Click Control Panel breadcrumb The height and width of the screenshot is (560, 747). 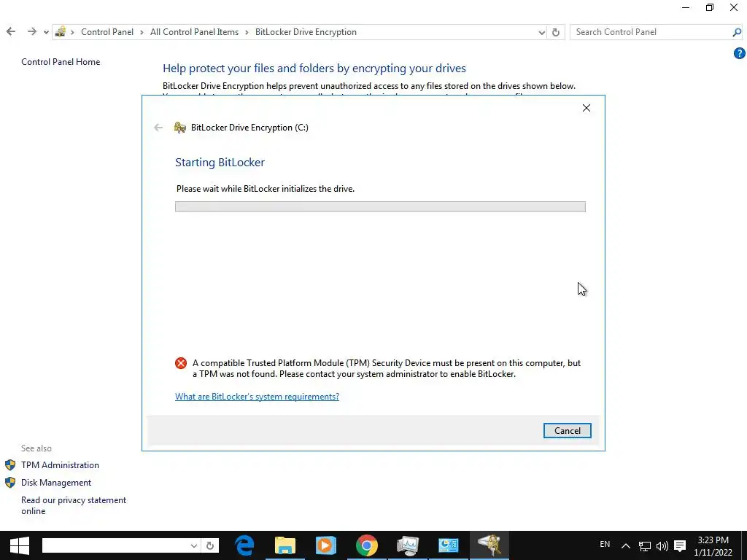tap(107, 32)
